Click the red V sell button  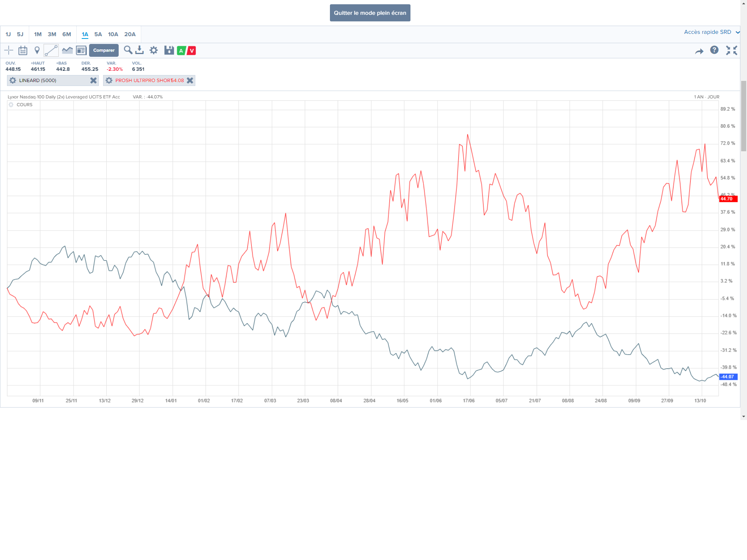[191, 51]
